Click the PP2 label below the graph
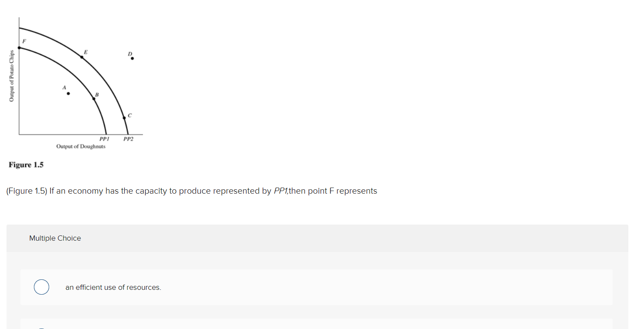 click(128, 139)
